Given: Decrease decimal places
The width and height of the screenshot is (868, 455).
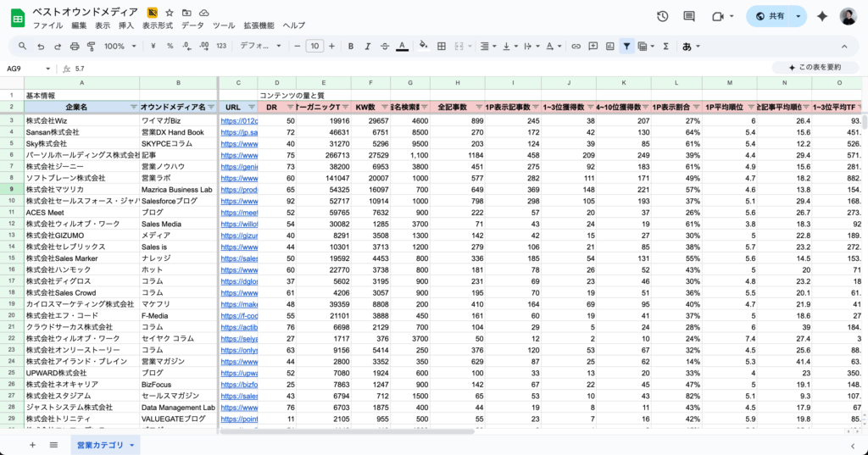Looking at the screenshot, I should point(187,47).
